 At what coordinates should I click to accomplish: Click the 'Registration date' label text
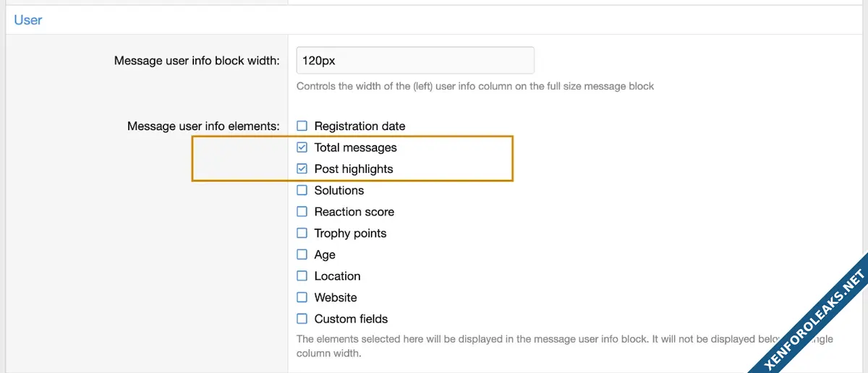359,126
